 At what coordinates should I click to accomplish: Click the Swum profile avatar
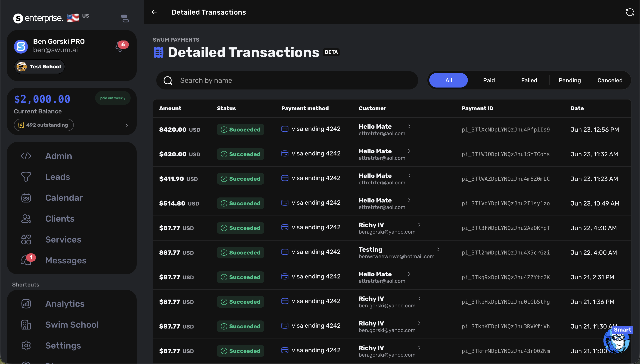click(x=21, y=46)
